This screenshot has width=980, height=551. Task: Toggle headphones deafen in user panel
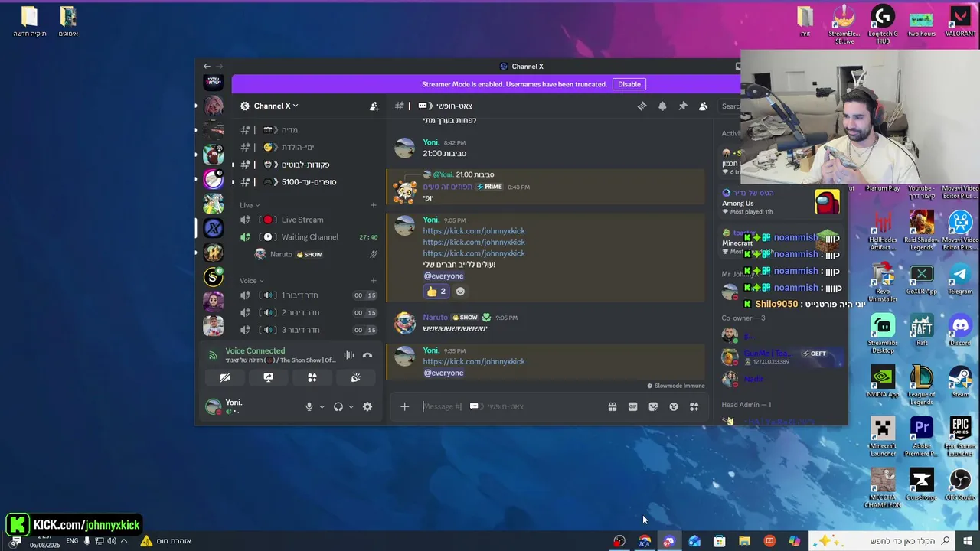(x=338, y=406)
